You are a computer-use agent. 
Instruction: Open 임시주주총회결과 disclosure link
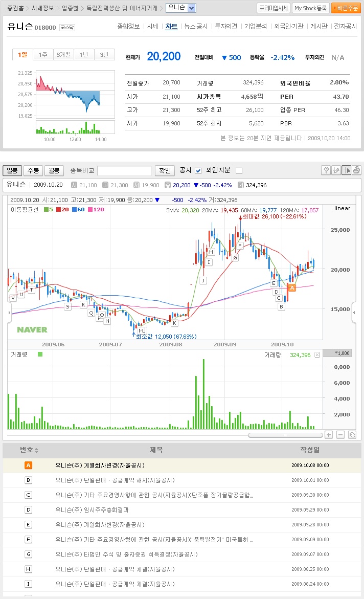(x=92, y=510)
